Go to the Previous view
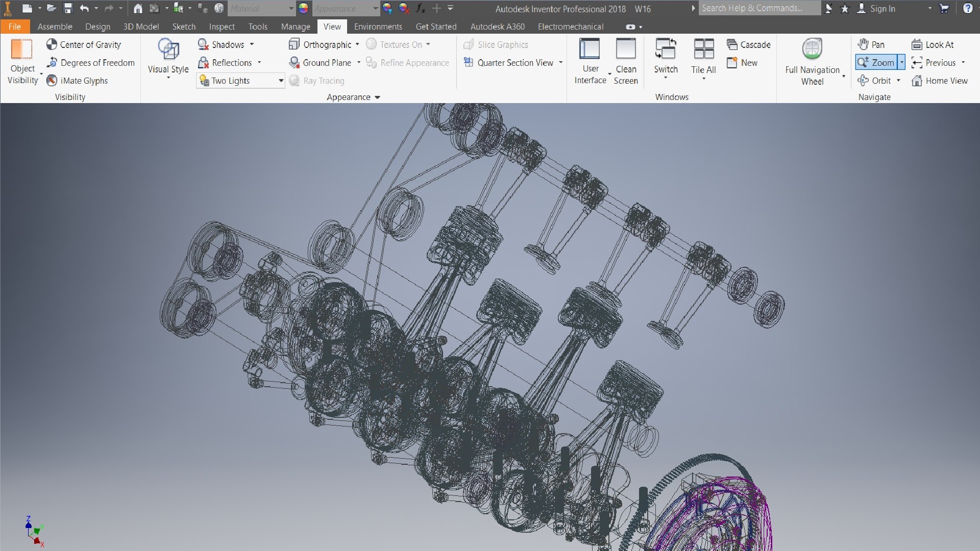The image size is (980, 551). click(x=934, y=63)
